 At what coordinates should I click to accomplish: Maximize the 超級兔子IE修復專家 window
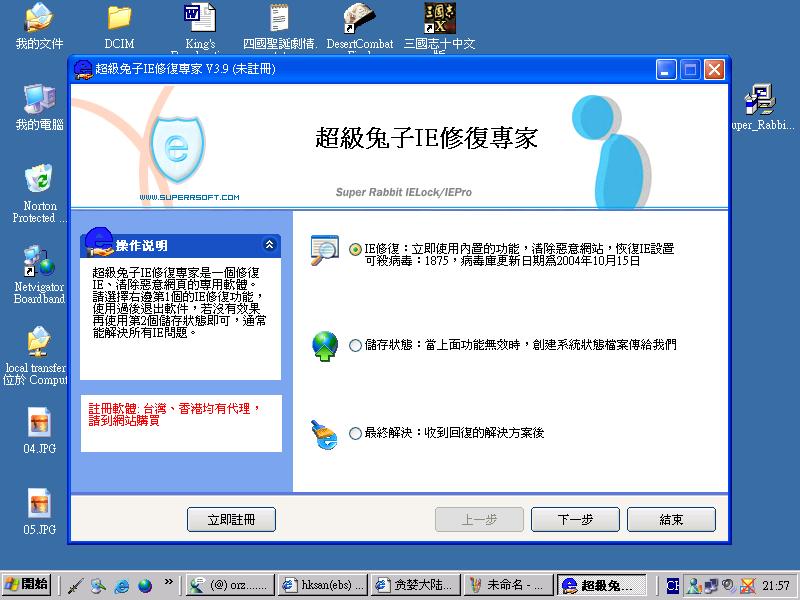(x=690, y=69)
